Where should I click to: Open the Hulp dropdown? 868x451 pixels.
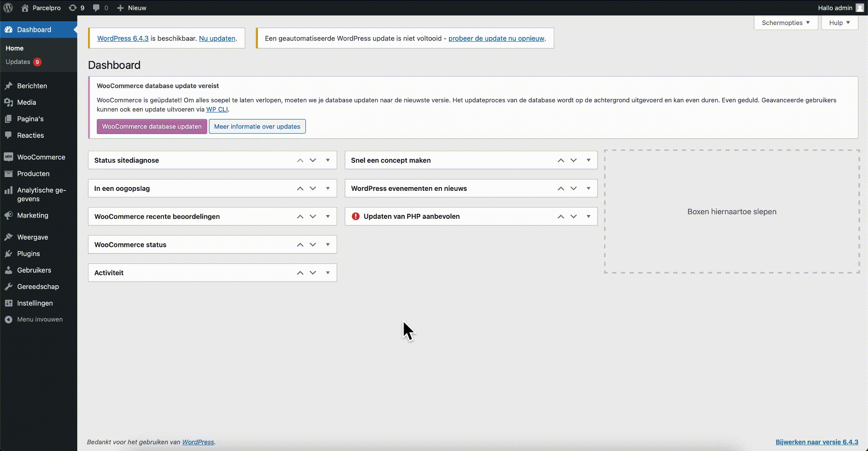point(840,23)
